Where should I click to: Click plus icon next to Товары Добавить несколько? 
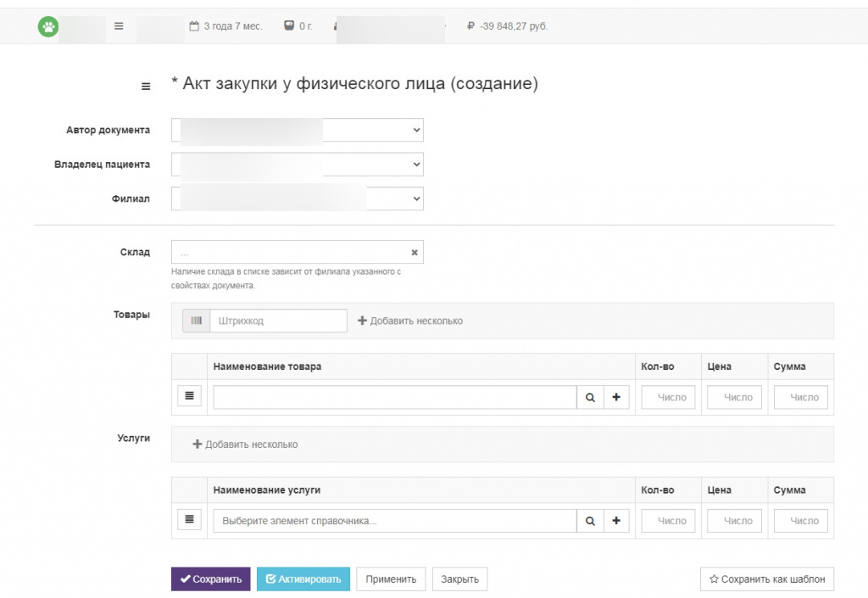tap(362, 321)
